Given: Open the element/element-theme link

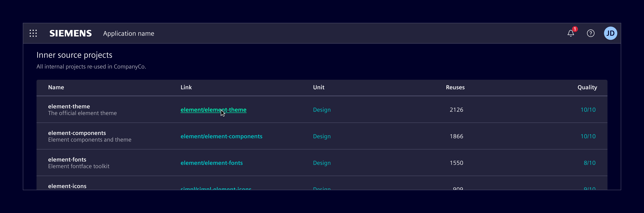Looking at the screenshot, I should (213, 110).
